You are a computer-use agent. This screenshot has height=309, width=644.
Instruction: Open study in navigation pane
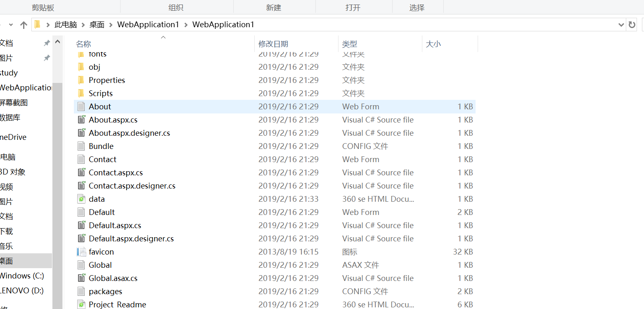point(9,73)
